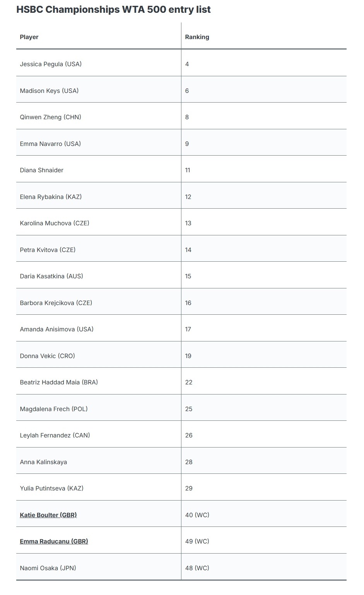Image resolution: width=364 pixels, height=595 pixels.
Task: Click Elena Rybakina (KAZ) in the table
Action: [51, 197]
